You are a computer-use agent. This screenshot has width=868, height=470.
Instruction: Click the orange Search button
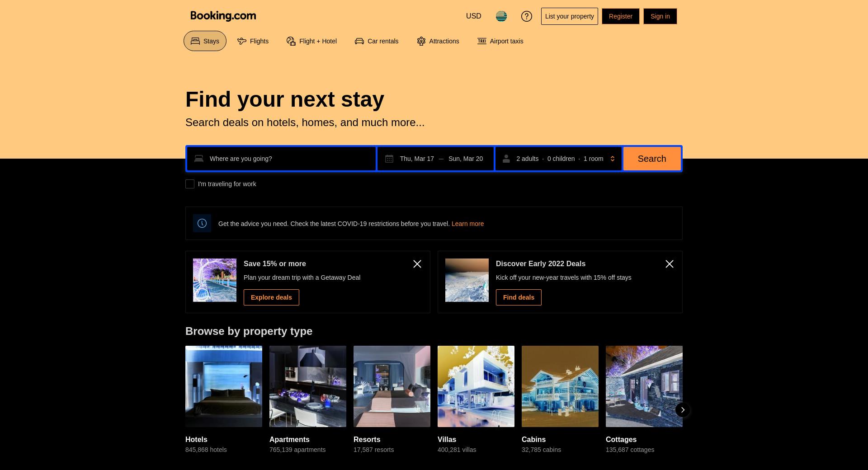(652, 159)
